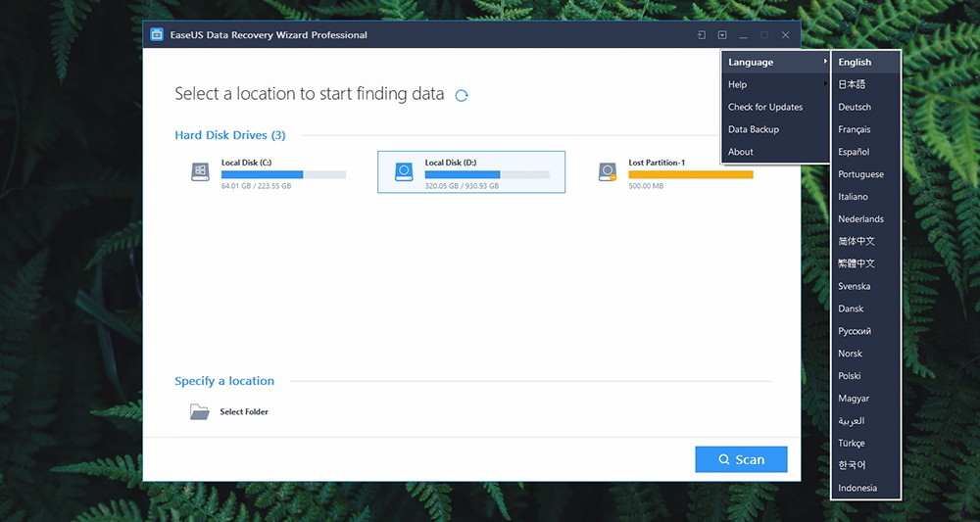
Task: Click the Hard Disk Drives (3) heading
Action: (230, 135)
